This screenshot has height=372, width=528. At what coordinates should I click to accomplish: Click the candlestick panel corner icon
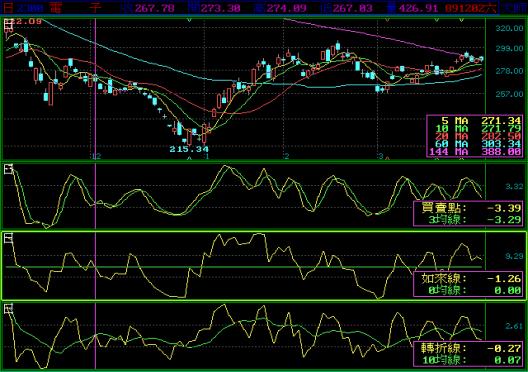[x=8, y=25]
